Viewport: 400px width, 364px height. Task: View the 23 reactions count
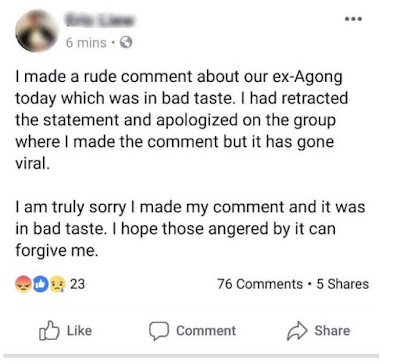(77, 284)
